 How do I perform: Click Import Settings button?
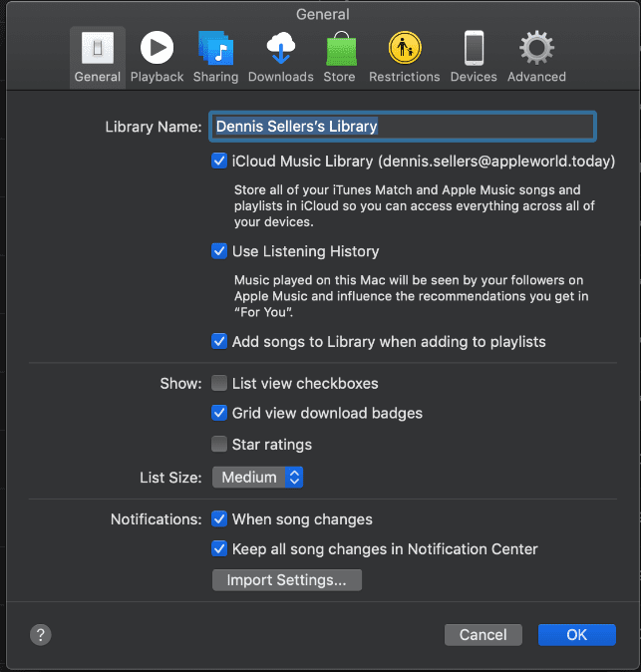pos(286,580)
